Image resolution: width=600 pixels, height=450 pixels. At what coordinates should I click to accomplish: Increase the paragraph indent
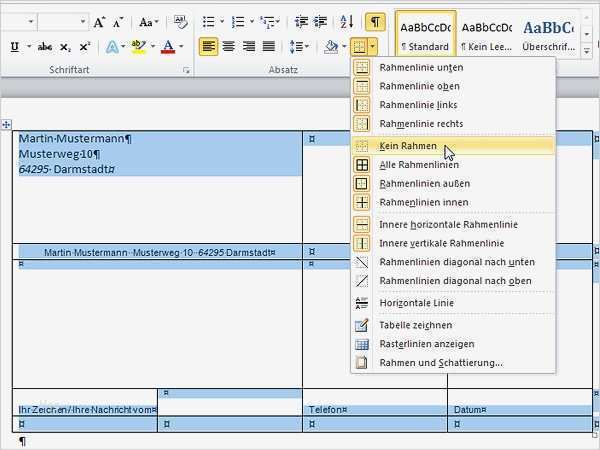click(x=320, y=22)
